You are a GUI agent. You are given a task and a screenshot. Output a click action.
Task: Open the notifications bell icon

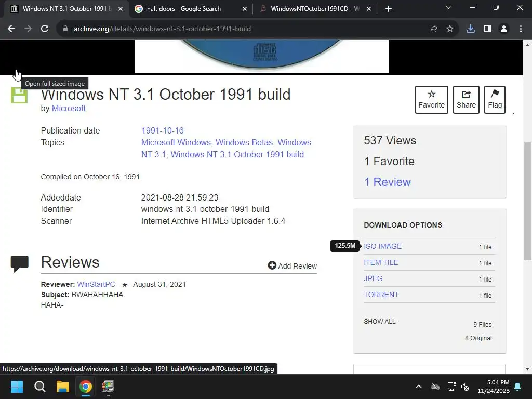[x=518, y=387]
